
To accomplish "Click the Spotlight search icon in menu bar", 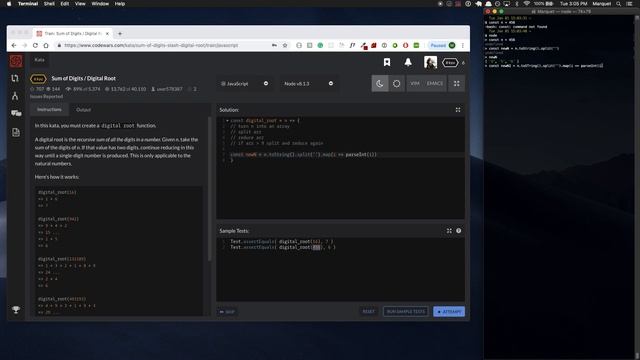I will pyautogui.click(x=619, y=4).
